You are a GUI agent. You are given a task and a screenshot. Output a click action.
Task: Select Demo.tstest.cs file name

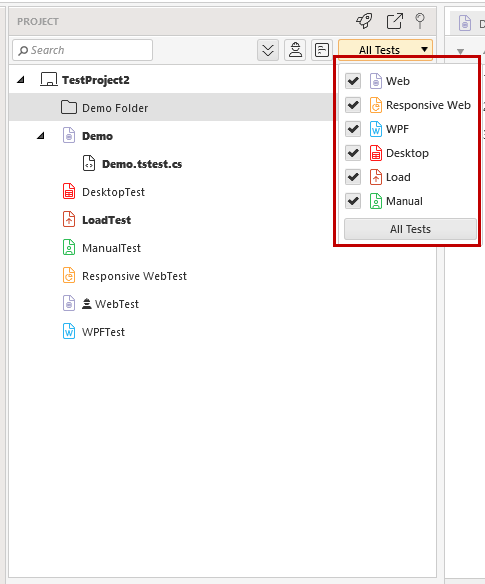click(142, 164)
